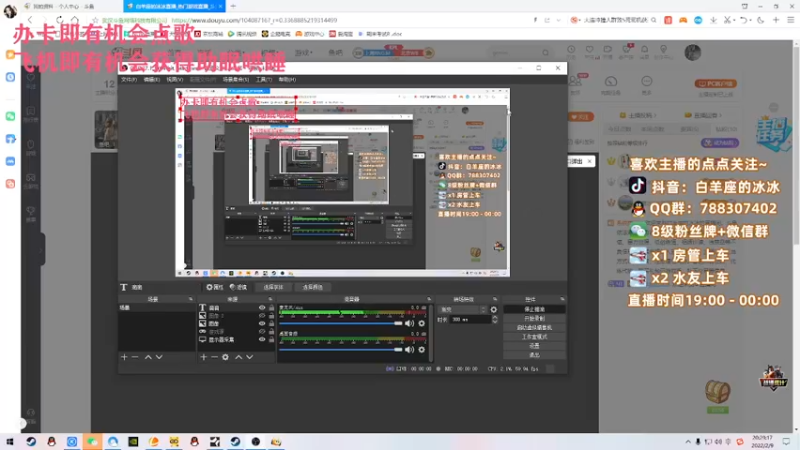Image resolution: width=800 pixels, height=450 pixels.
Task: Open 设置 button in OBS controls
Action: pyautogui.click(x=534, y=346)
